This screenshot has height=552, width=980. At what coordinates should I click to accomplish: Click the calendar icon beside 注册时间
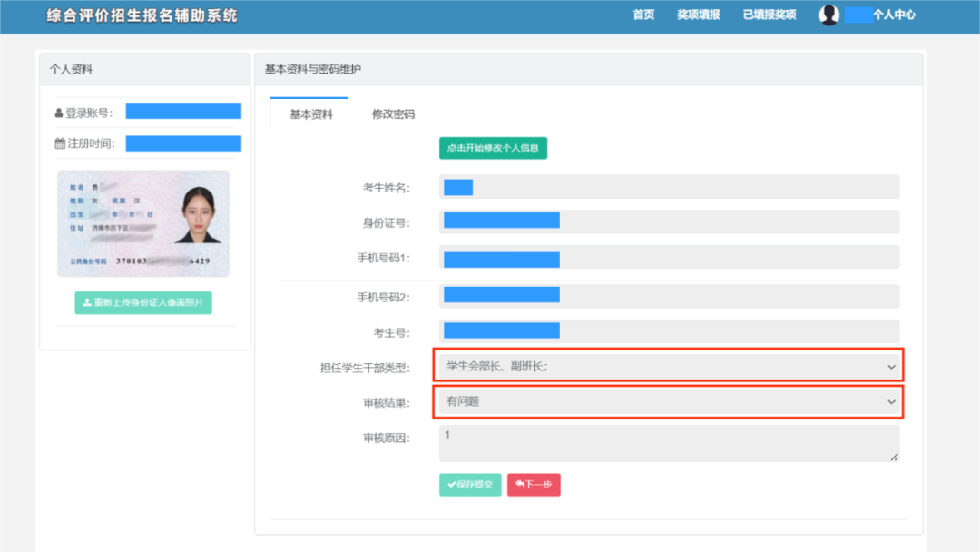coord(60,143)
